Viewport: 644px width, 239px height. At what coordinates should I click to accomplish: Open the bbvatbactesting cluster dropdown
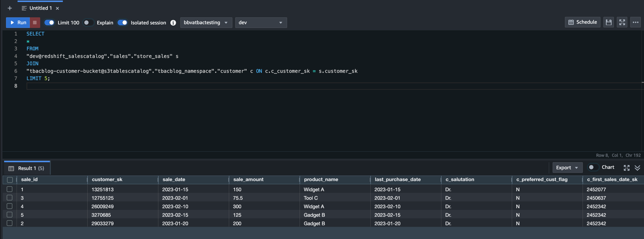pos(206,23)
